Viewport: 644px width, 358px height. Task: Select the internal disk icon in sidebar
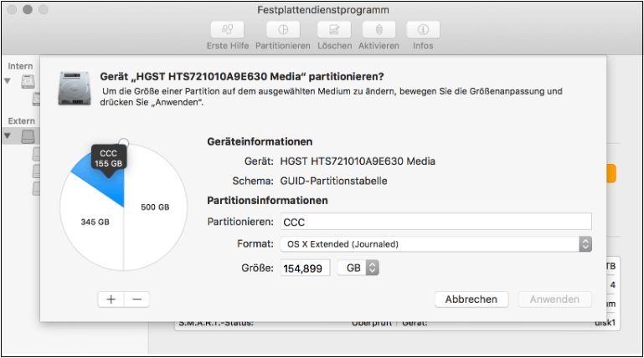(x=28, y=81)
